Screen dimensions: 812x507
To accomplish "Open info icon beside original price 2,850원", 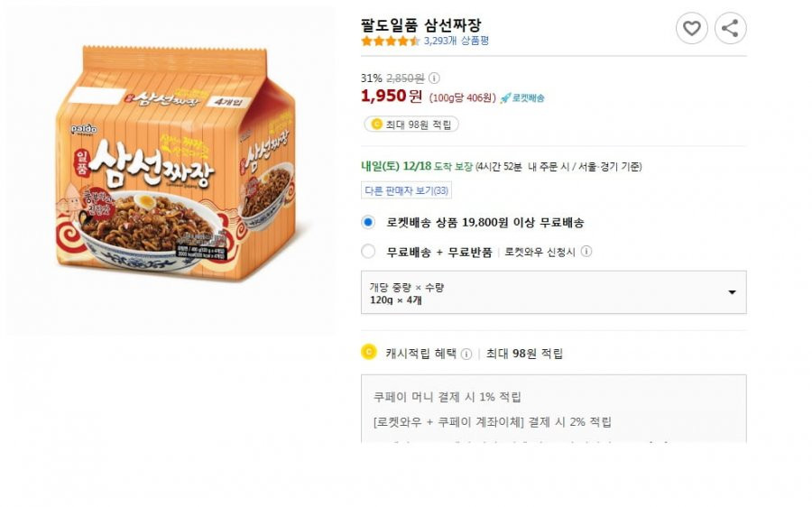I will [434, 78].
